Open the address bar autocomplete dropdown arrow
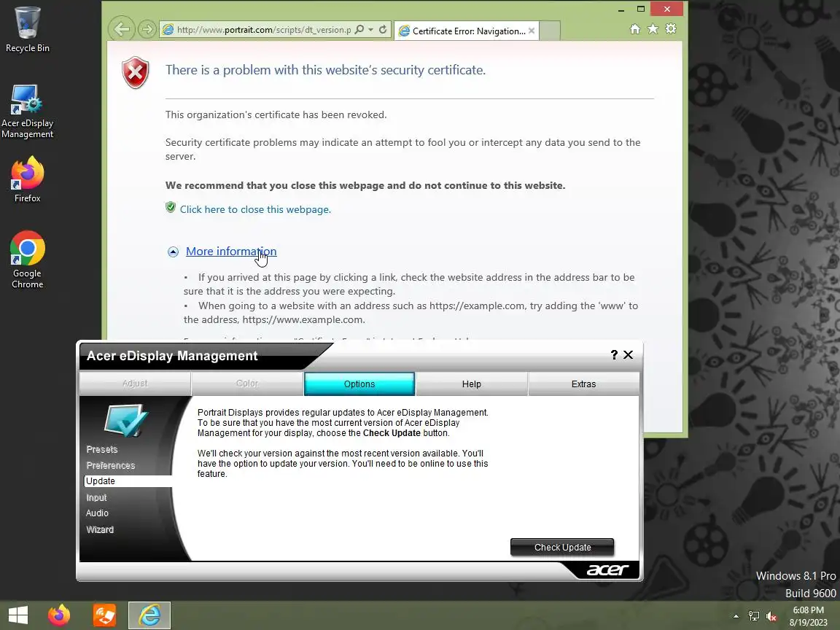This screenshot has width=840, height=630. (x=370, y=29)
